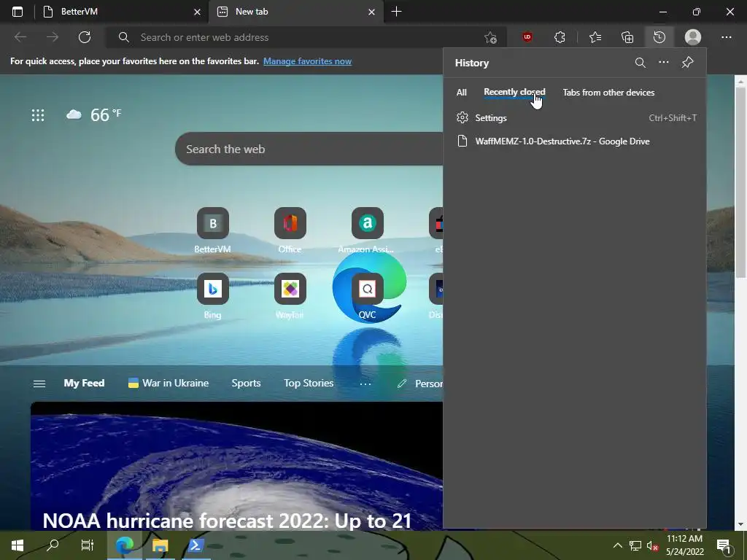Close the New tab tab
Image resolution: width=747 pixels, height=560 pixels.
coord(371,12)
